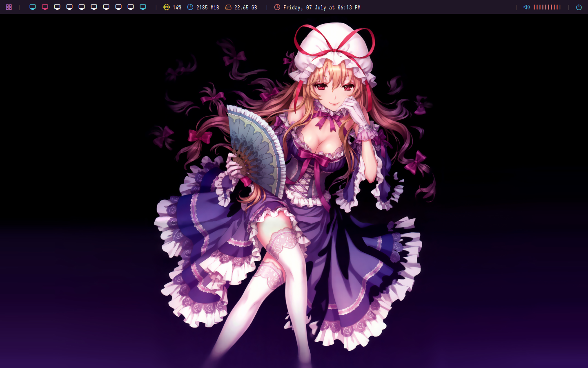Open the application launcher grid icon
Screen dimensions: 588x368
(x=9, y=7)
